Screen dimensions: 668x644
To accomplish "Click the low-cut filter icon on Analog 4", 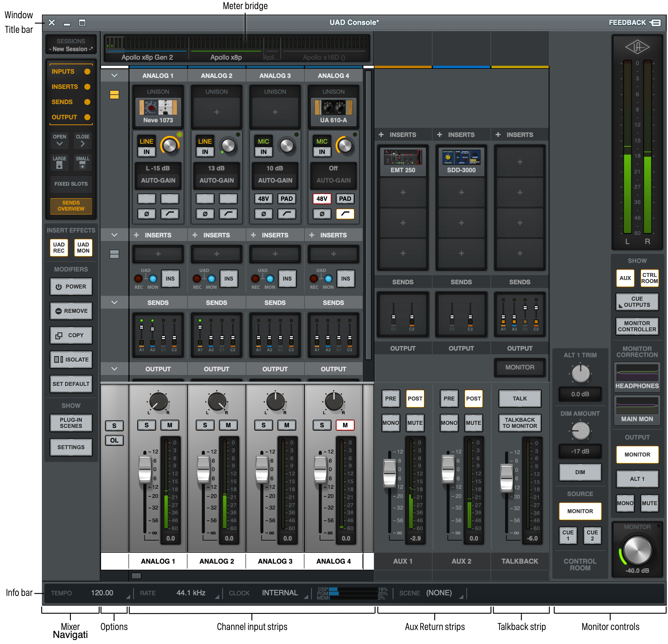I will click(x=345, y=214).
